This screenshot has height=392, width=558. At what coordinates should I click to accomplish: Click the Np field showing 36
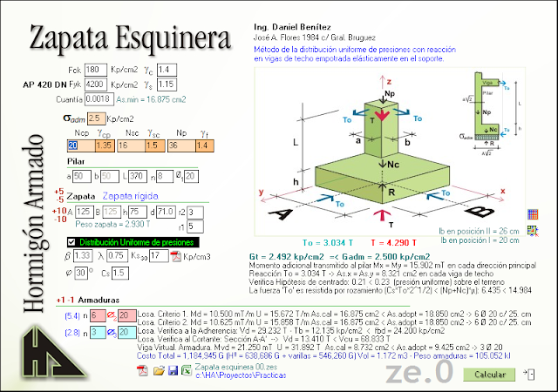[181, 145]
